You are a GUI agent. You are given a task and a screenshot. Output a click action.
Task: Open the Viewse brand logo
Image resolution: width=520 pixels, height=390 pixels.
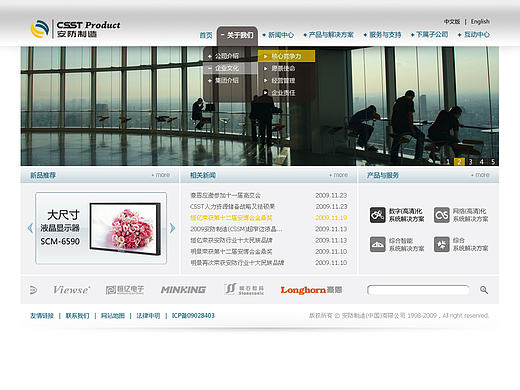point(71,290)
